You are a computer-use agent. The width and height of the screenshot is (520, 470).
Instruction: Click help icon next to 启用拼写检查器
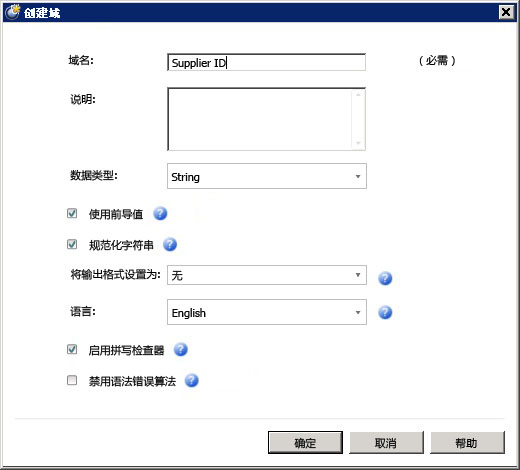click(x=181, y=349)
